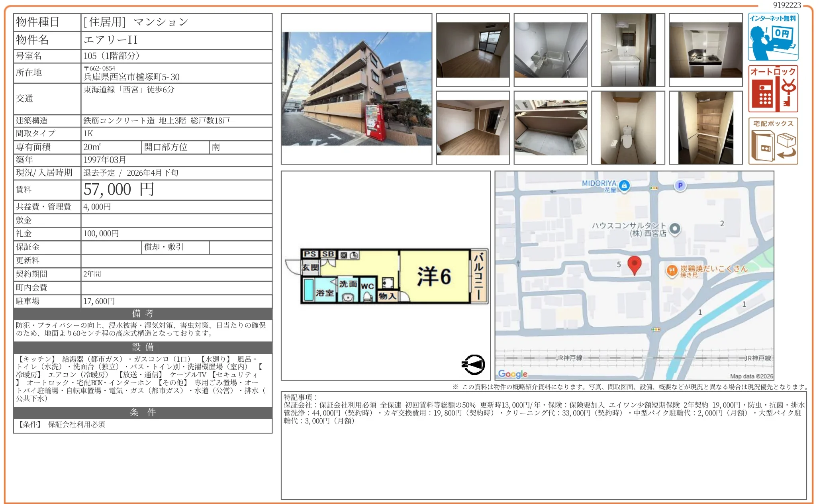Open the kitchen stove photo thumbnail
Screen dimensions: 819x504
click(705, 50)
